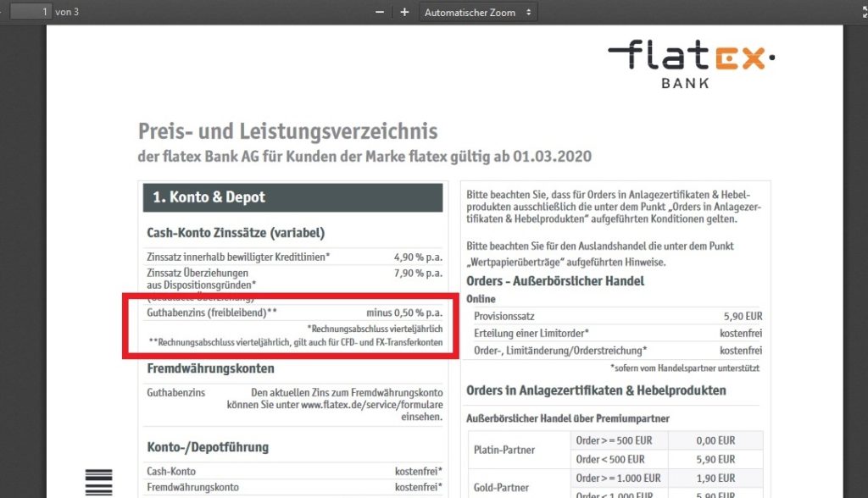Image resolution: width=868 pixels, height=498 pixels.
Task: Select the 'Preis- und Leistungsverzeichnis' title
Action: click(x=288, y=131)
